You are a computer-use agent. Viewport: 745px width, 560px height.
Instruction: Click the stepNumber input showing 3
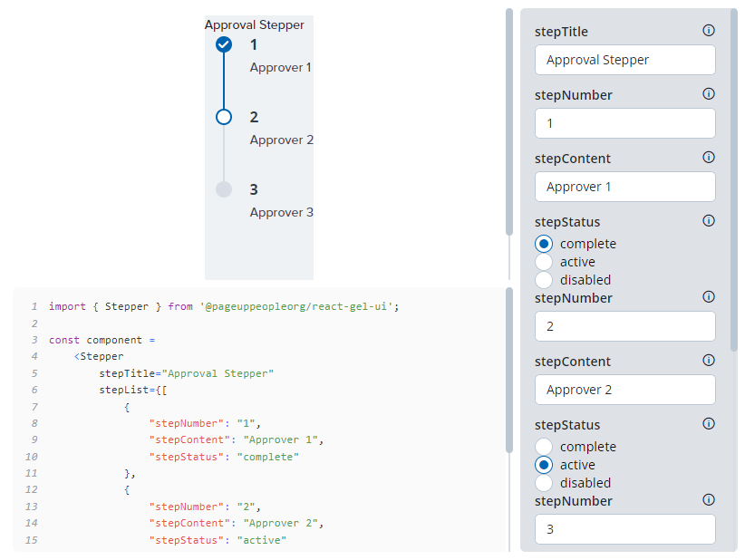coord(624,529)
